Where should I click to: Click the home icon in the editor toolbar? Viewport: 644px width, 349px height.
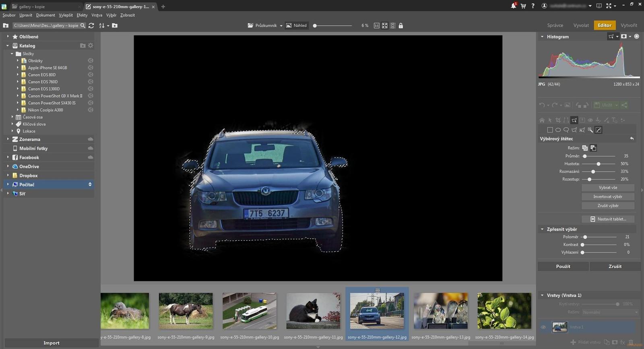[542, 120]
